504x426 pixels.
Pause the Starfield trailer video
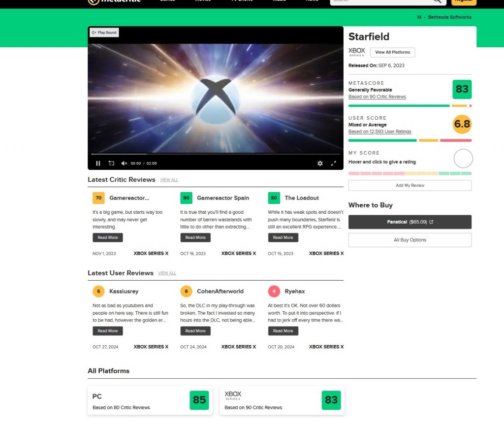98,163
